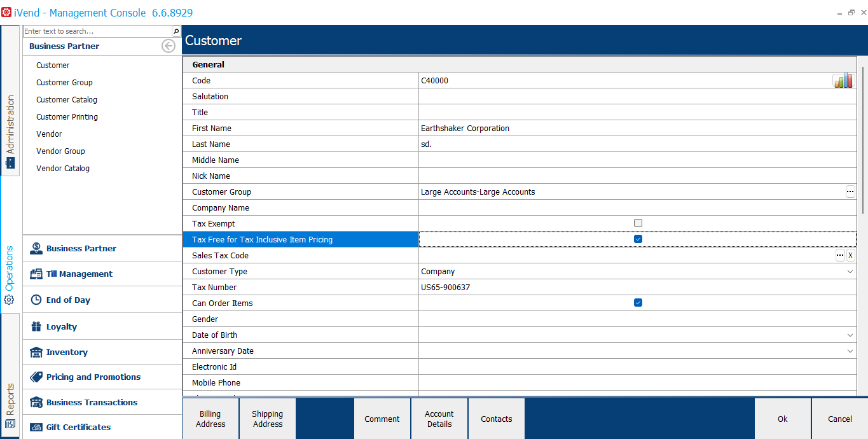Click the chart icon beside Code field

click(x=843, y=80)
